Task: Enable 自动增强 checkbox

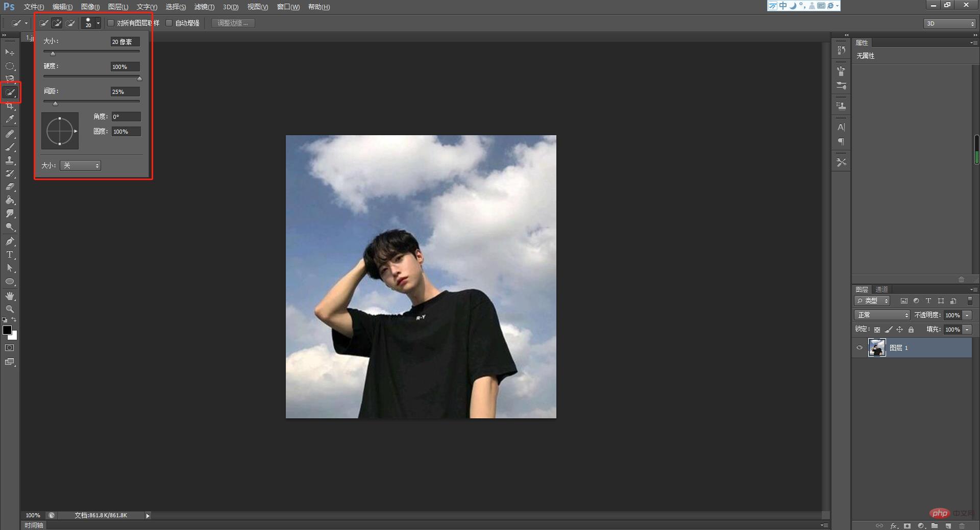Action: coord(169,23)
